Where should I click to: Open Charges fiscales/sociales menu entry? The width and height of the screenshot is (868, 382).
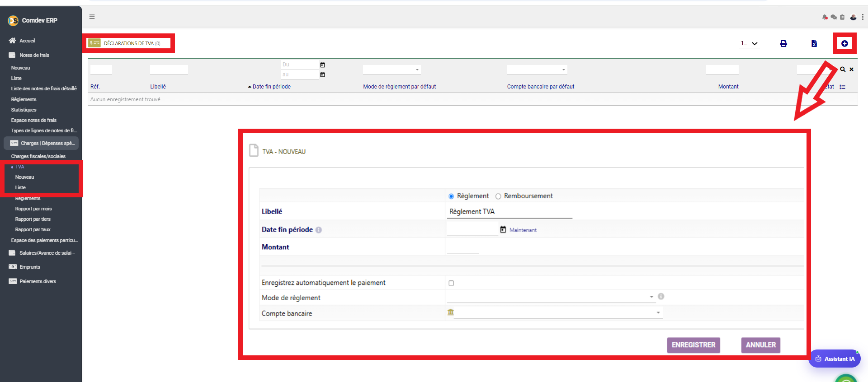pyautogui.click(x=38, y=156)
